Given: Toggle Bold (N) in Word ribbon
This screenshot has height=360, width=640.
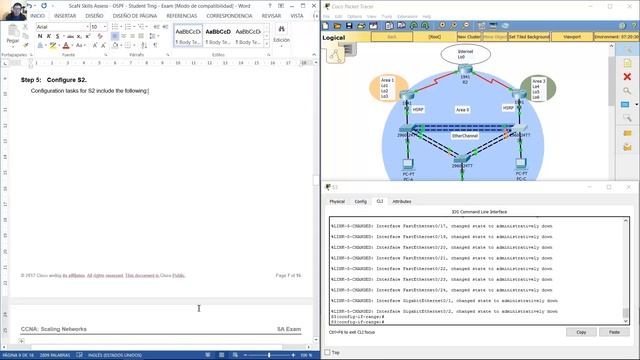Looking at the screenshot, I should (x=40, y=36).
